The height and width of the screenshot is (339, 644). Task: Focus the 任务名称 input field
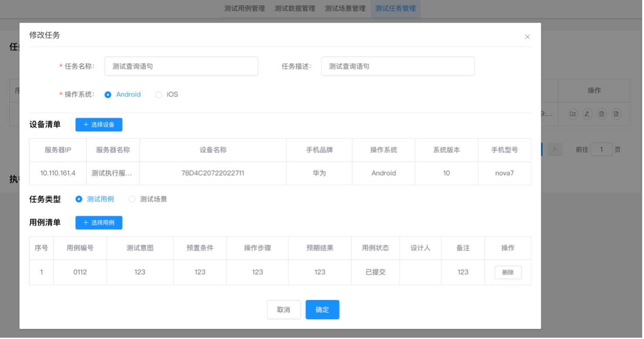tap(181, 67)
